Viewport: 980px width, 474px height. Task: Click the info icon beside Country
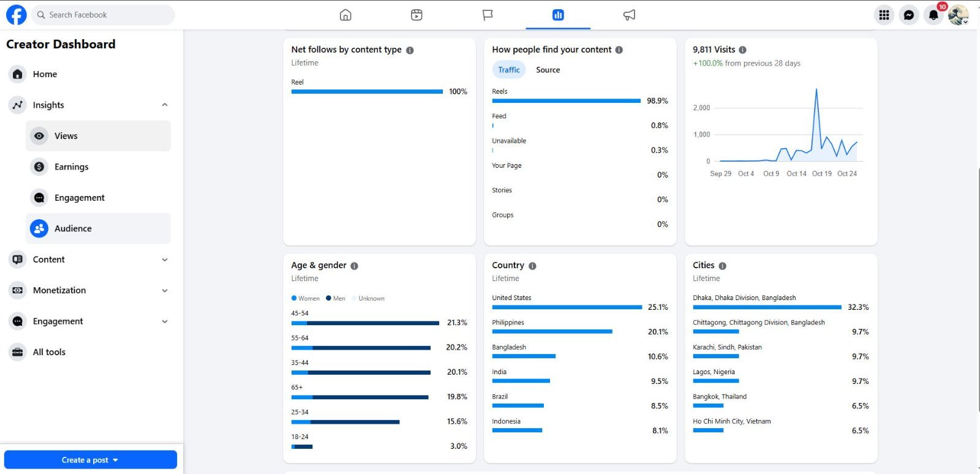(532, 266)
